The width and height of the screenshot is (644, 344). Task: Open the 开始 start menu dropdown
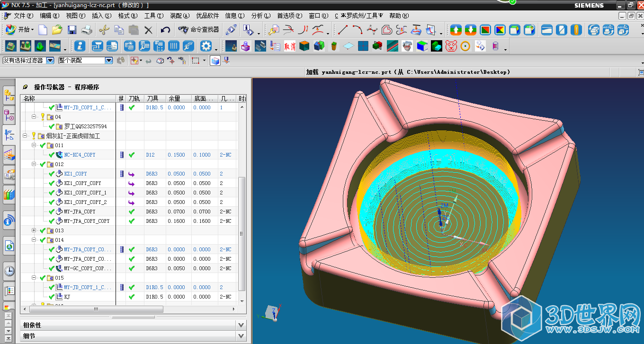(x=19, y=30)
